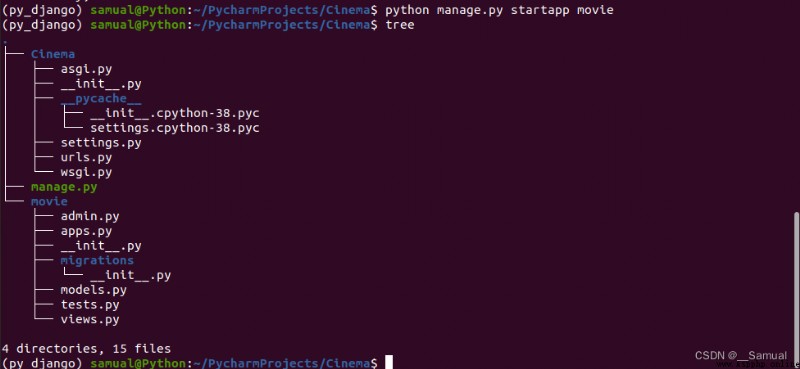This screenshot has height=369, width=800.
Task: Click the migrations folder entry
Action: (x=97, y=260)
